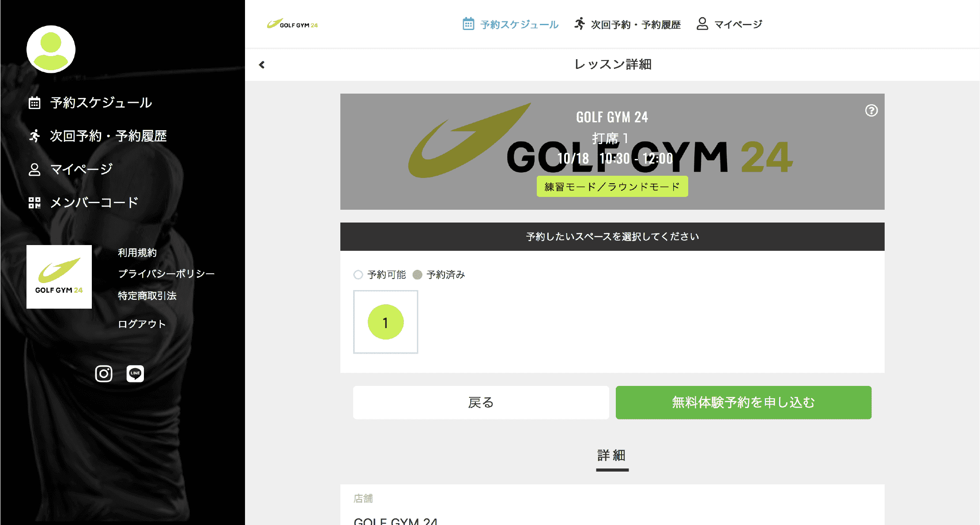Open メンバーコード in the sidebar
980x525 pixels.
(x=94, y=203)
